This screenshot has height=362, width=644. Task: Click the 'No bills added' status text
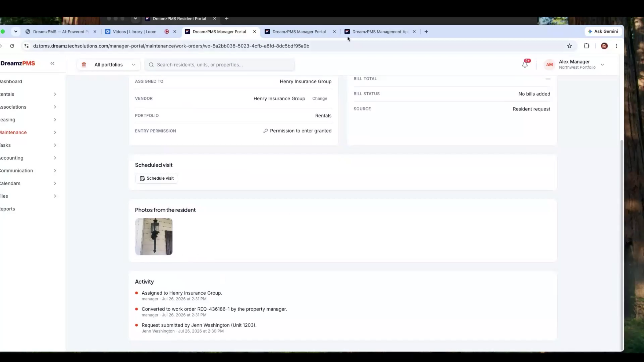[x=534, y=94]
